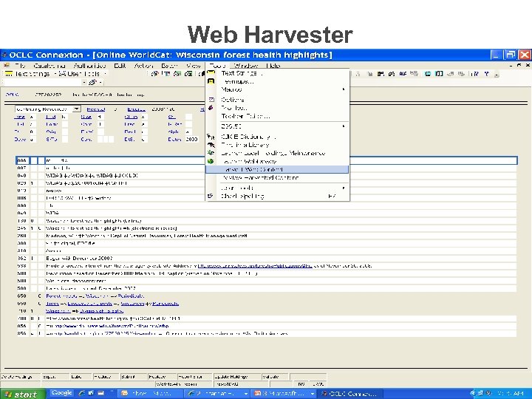Open the File menu
The image size is (532, 399).
[20, 66]
